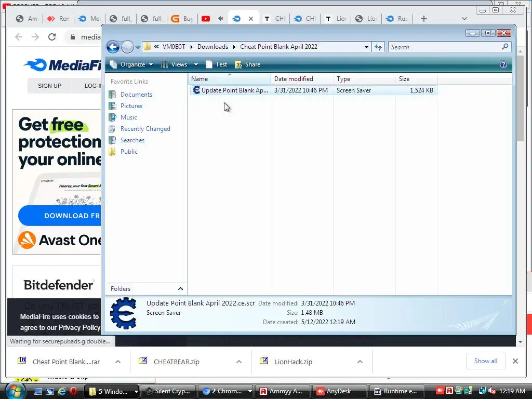Click the Explorer Search input field

(x=445, y=47)
